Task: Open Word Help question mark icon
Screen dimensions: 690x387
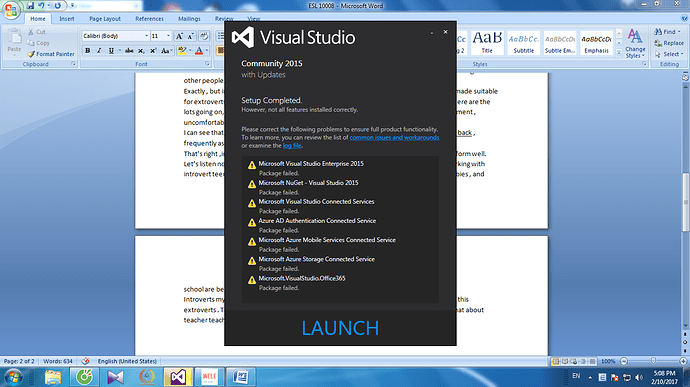Action: click(x=684, y=18)
